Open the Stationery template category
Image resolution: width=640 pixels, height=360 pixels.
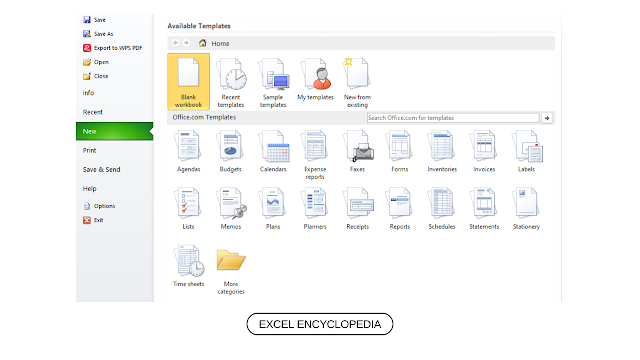(x=527, y=209)
